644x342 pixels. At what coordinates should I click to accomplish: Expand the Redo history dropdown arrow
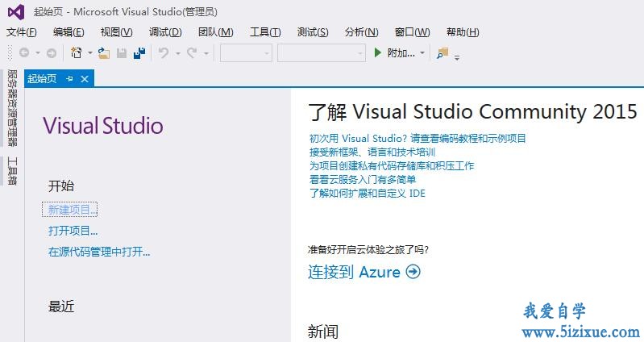click(206, 53)
